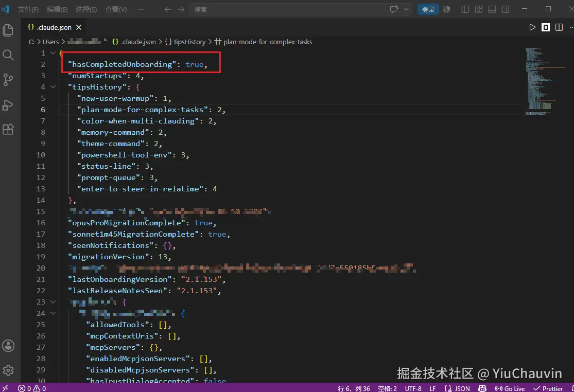Open the Copilot chat icon in title bar
Viewport: 574px width, 392px height.
(394, 9)
